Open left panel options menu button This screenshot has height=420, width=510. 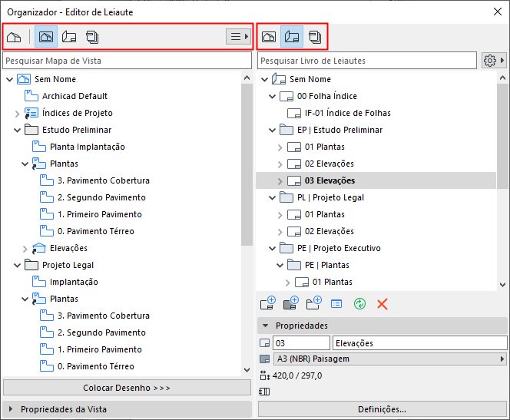click(238, 36)
